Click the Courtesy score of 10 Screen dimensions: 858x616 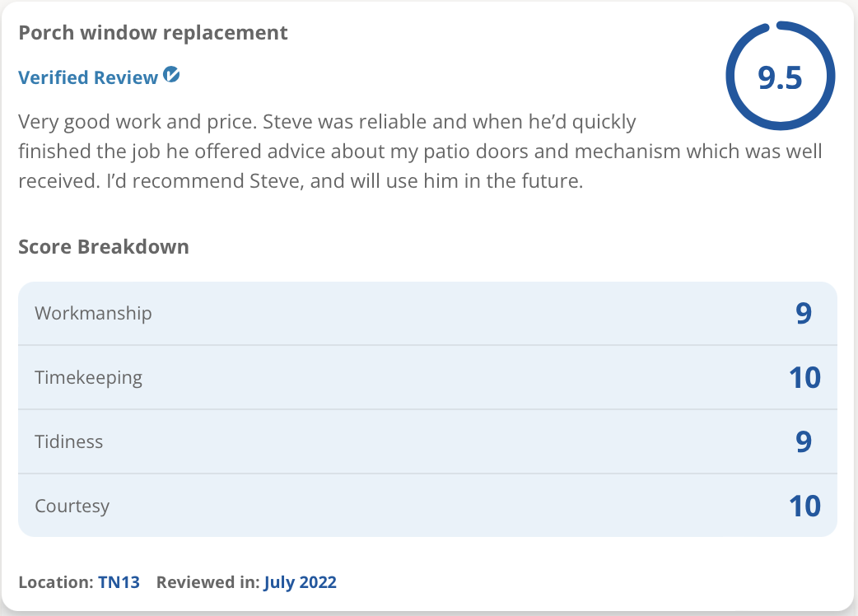pos(804,506)
